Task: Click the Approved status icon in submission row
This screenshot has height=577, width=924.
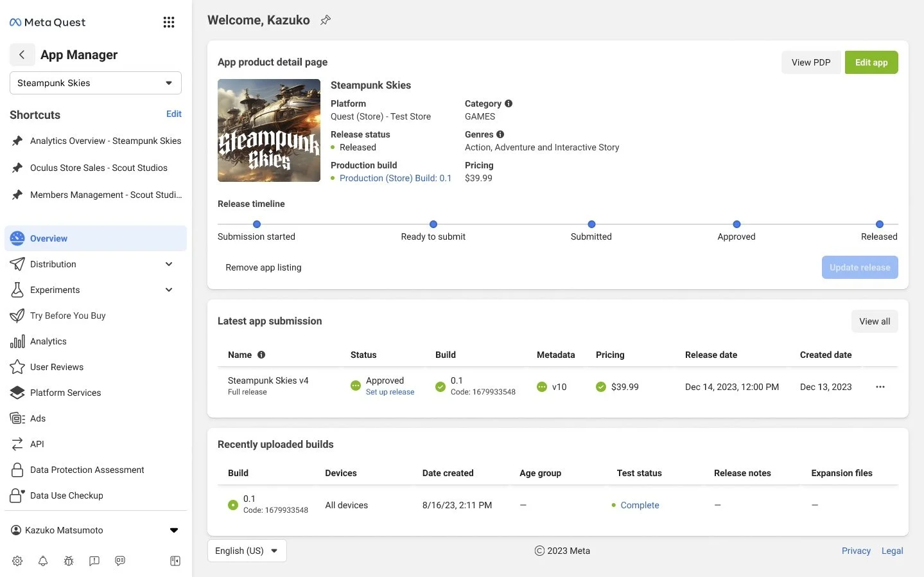Action: 356,386
